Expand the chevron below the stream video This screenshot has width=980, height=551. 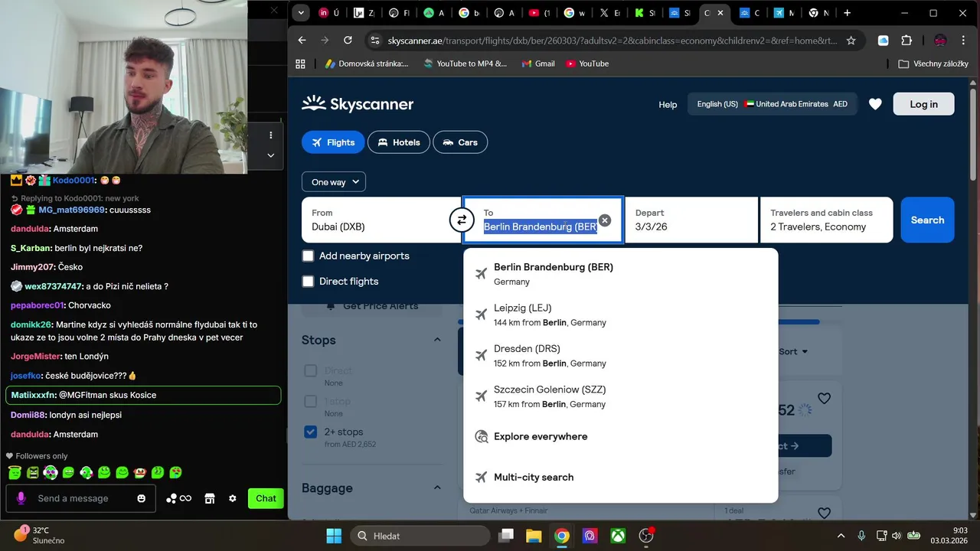tap(270, 155)
